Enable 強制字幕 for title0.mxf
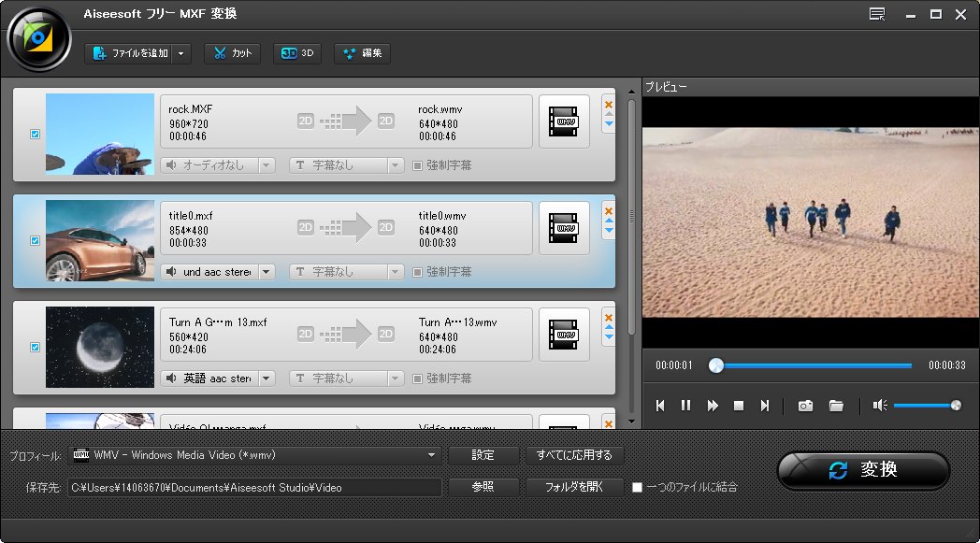The image size is (980, 543). [417, 272]
